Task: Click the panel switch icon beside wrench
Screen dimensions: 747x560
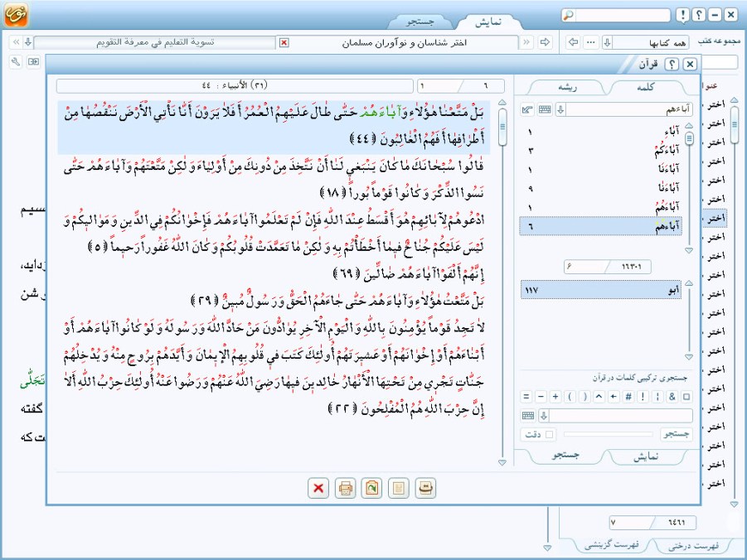Action: click(x=33, y=61)
